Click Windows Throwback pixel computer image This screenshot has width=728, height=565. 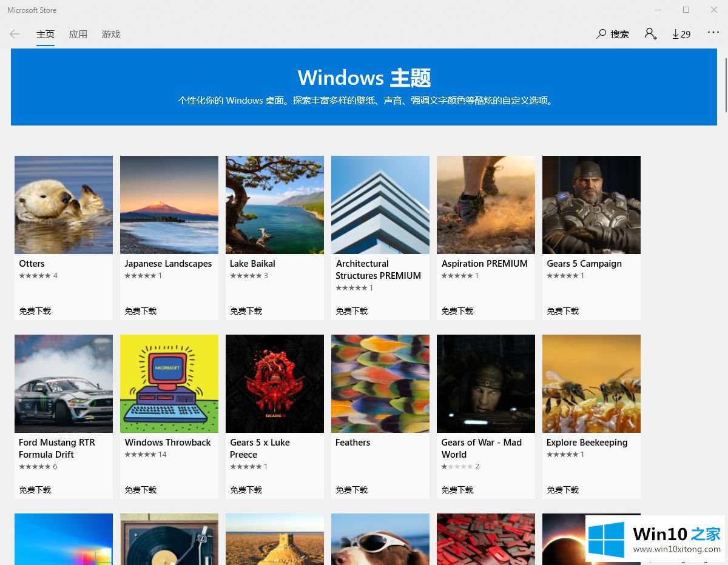click(x=169, y=384)
